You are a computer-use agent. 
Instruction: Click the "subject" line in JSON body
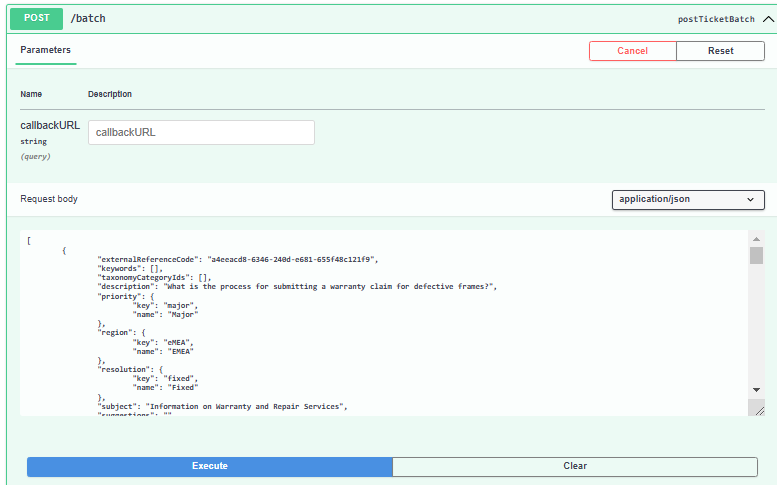point(222,406)
